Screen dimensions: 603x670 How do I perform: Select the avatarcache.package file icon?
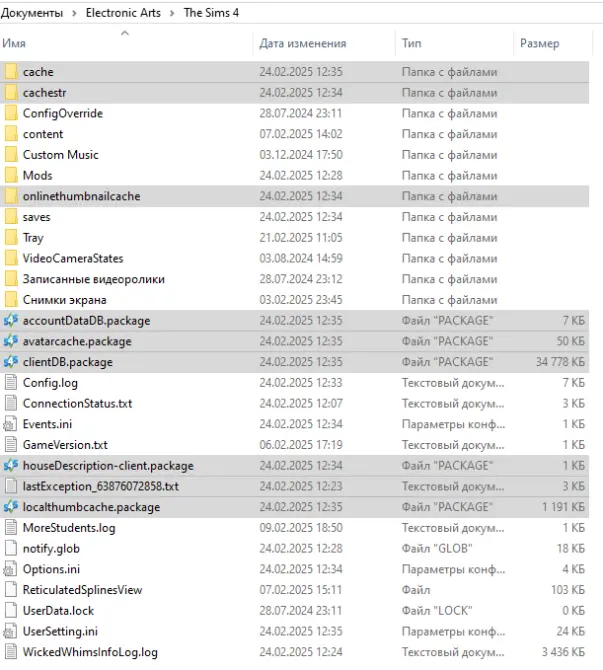tap(11, 341)
